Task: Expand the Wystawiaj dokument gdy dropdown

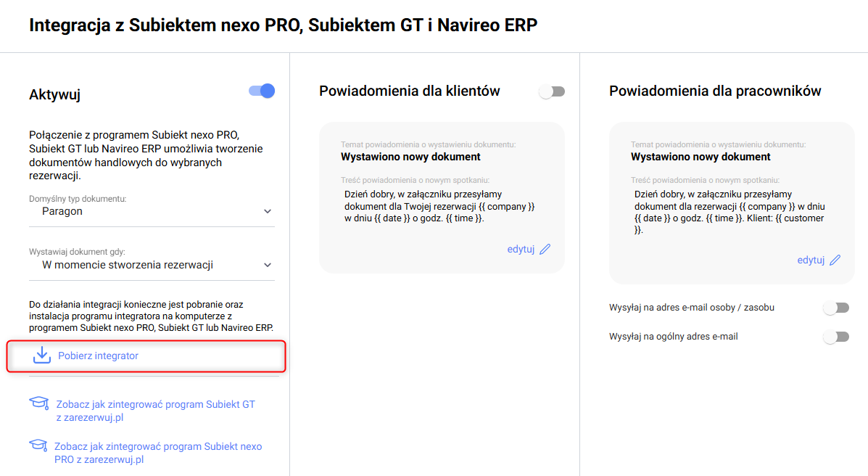Action: pyautogui.click(x=152, y=265)
